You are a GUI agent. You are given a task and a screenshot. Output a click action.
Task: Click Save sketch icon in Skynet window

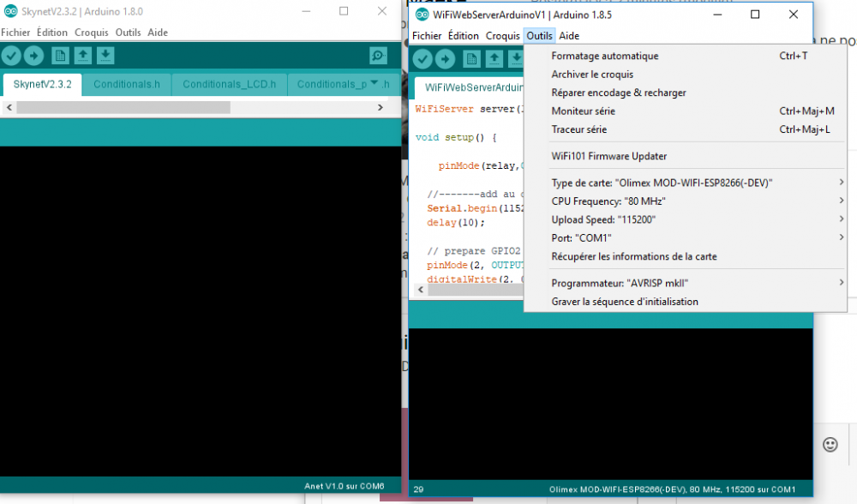(105, 55)
